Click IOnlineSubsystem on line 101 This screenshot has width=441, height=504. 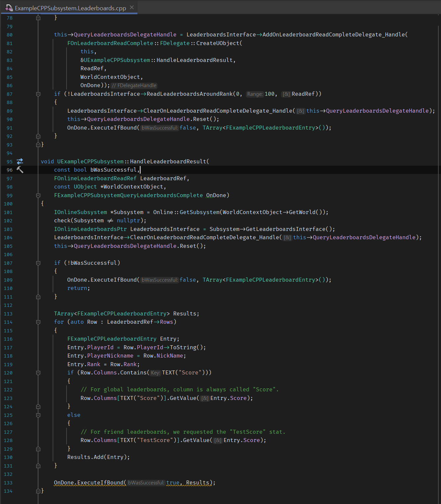80,212
